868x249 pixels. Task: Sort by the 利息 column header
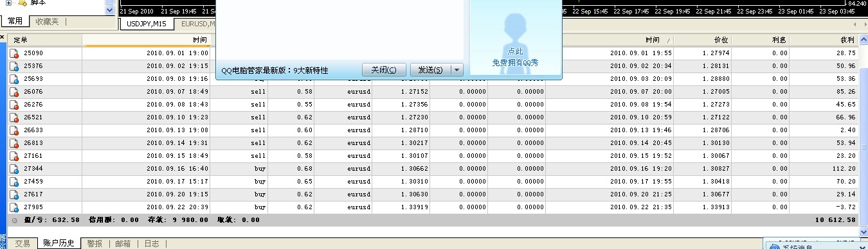pyautogui.click(x=761, y=40)
